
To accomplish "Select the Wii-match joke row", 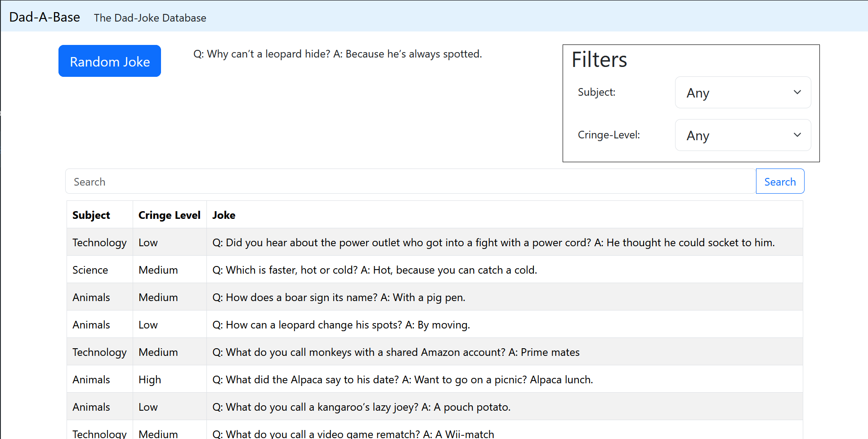I will click(x=353, y=433).
